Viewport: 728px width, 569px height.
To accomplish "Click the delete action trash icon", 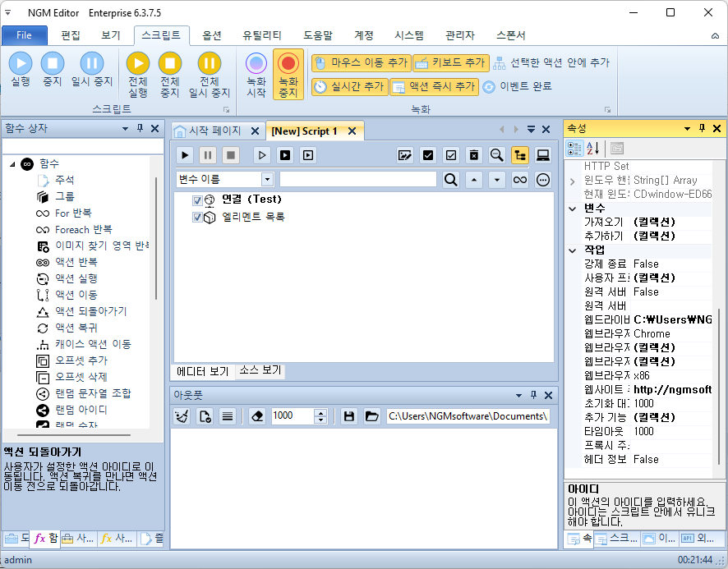I will [x=474, y=155].
